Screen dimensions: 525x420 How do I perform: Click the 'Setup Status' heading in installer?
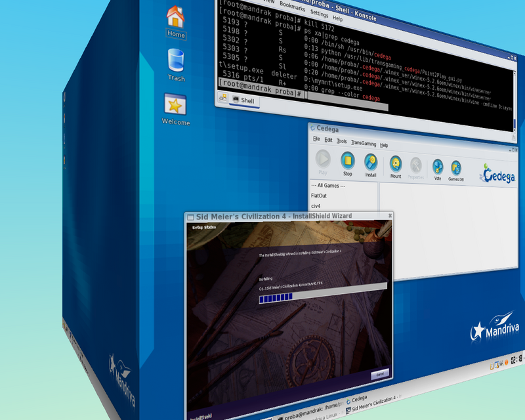(x=204, y=227)
